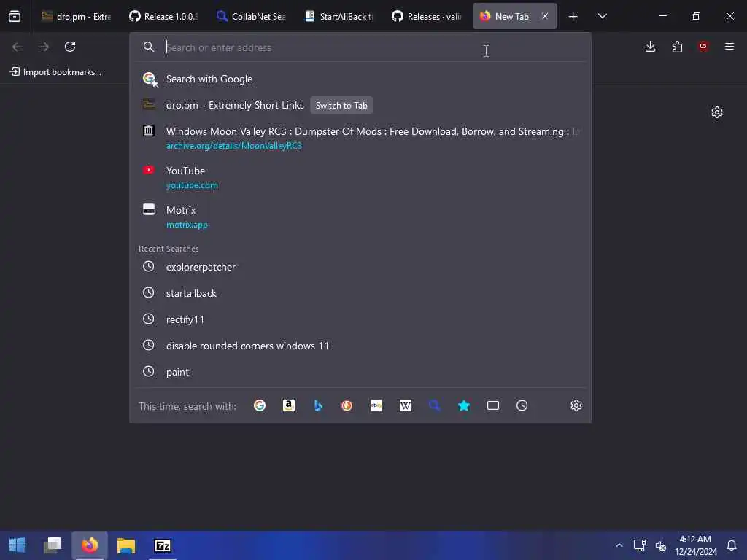Open the Downloads panel
747x560 pixels.
tap(650, 47)
